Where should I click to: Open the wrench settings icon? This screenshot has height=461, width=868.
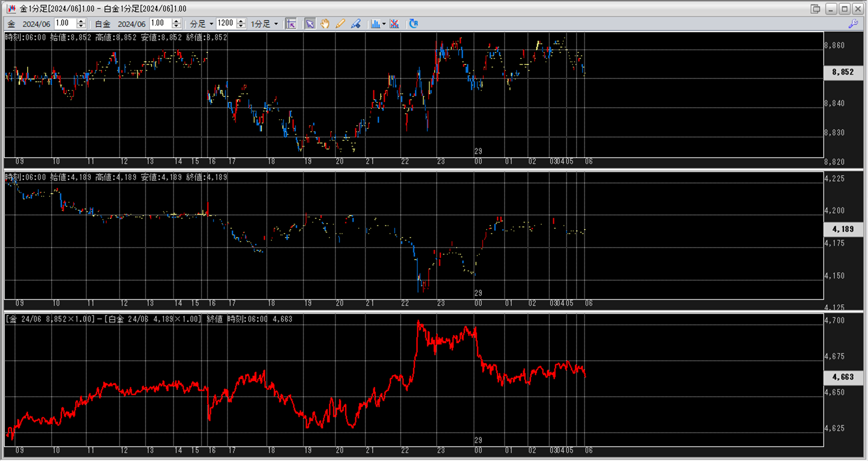(853, 24)
